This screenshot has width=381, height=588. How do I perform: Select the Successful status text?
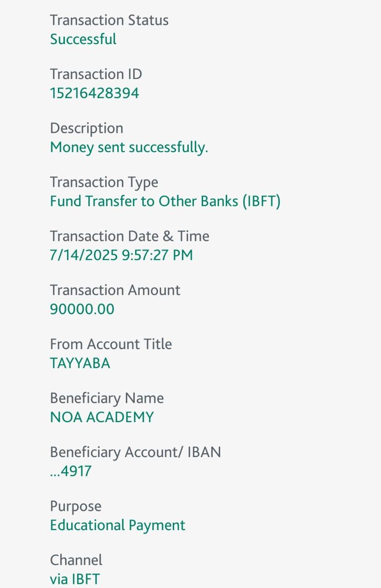click(x=83, y=39)
